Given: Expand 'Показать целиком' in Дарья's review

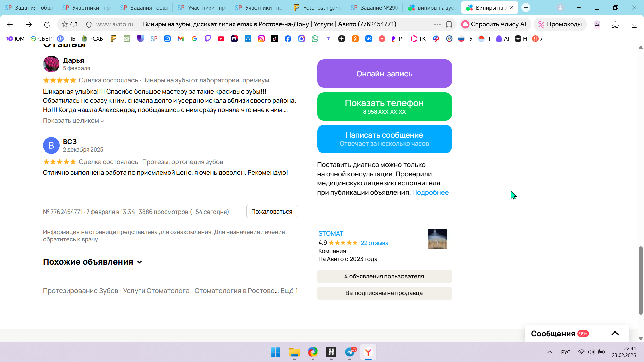Looking at the screenshot, I should coord(73,121).
